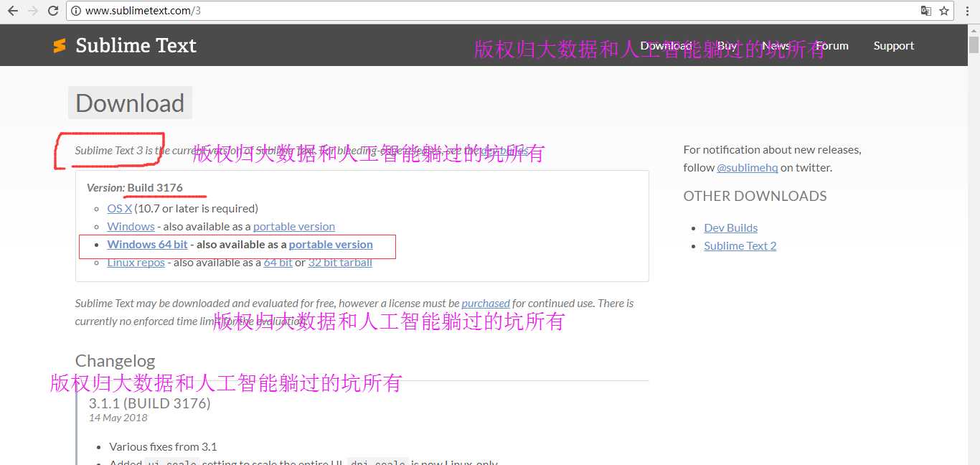Click the Various fixes from 3.1 entry

(163, 446)
